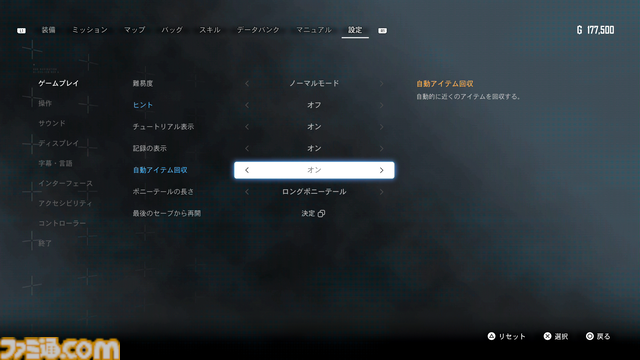Click the 自動的に近くのアイテムを回収する description text
The height and width of the screenshot is (360, 640).
point(468,97)
